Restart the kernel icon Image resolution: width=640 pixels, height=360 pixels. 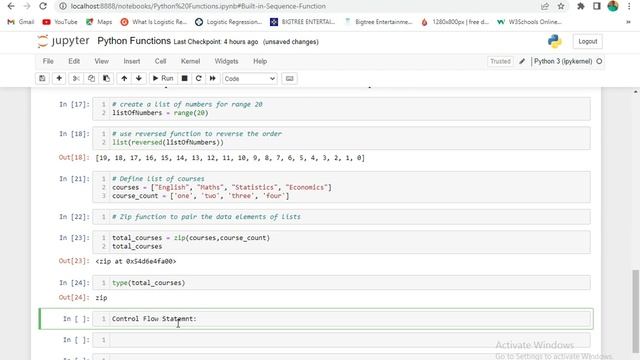pos(198,78)
